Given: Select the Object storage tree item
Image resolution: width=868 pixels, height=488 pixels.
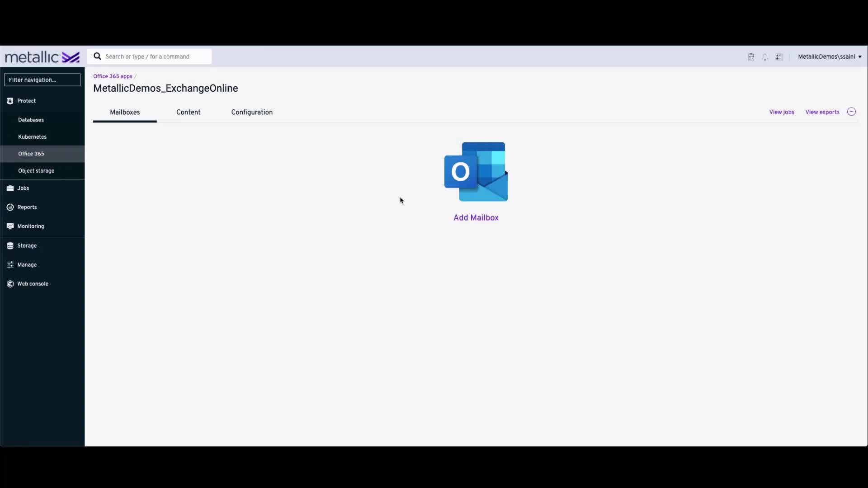Looking at the screenshot, I should pos(36,170).
